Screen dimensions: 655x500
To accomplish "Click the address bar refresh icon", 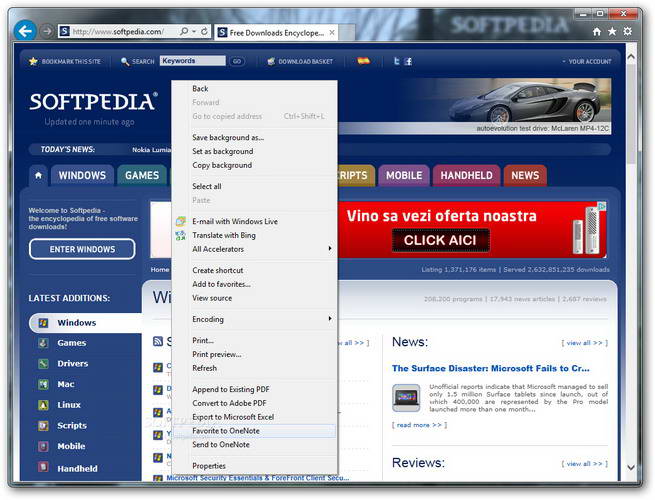I will click(204, 32).
